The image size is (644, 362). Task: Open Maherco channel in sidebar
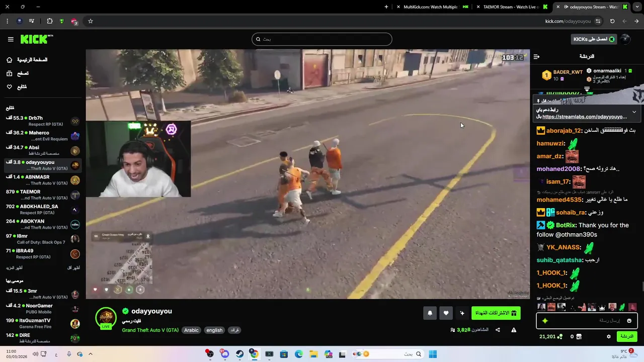(x=43, y=136)
